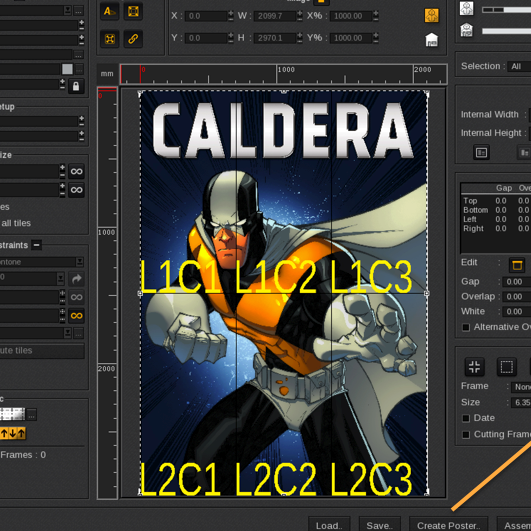Click the house-with-person icon above Selection

coord(466,30)
